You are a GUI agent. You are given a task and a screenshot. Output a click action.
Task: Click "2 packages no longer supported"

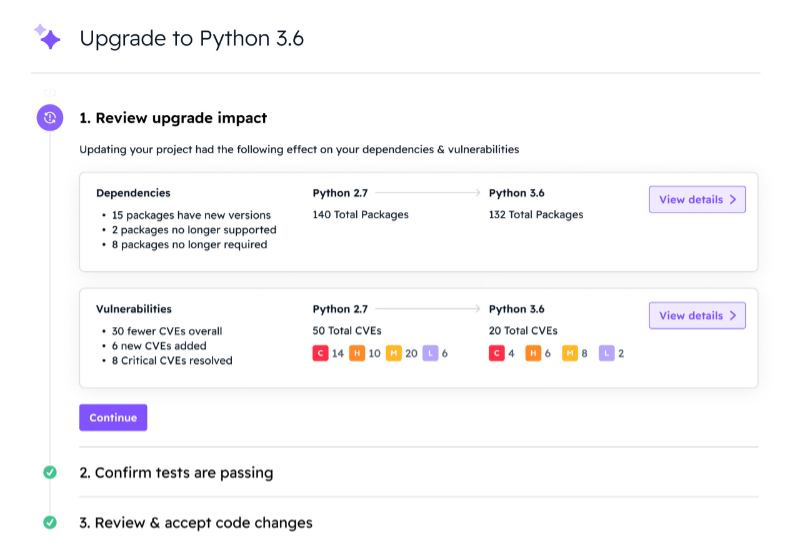pos(194,230)
